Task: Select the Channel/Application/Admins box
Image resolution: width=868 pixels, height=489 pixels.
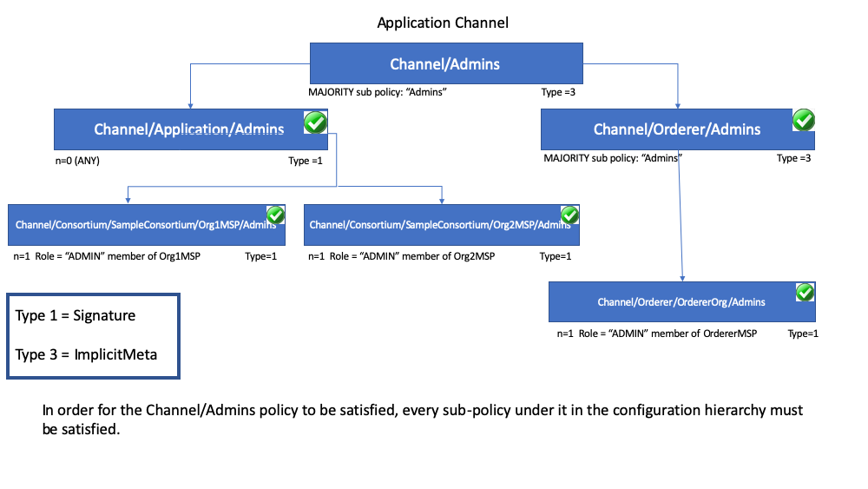Action: point(191,129)
